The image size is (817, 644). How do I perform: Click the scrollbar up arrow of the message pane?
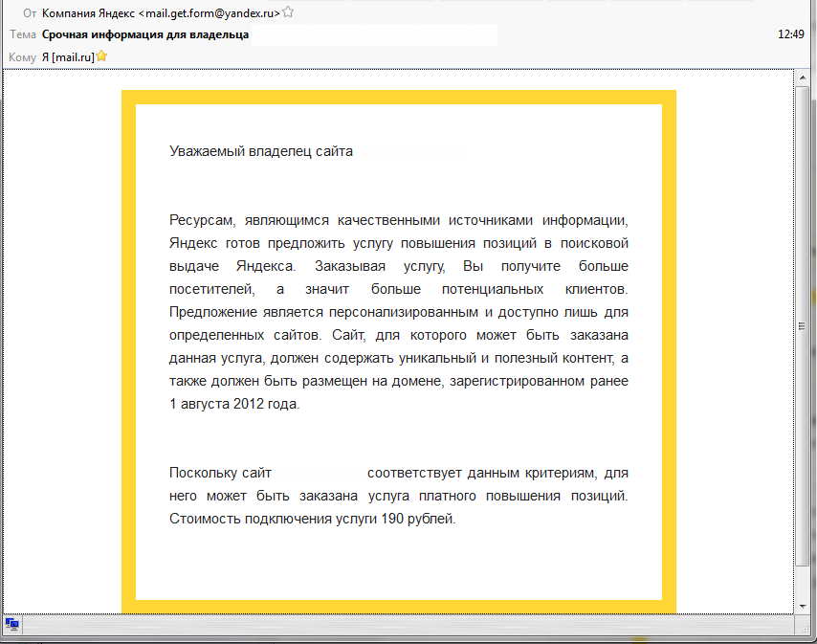point(802,78)
